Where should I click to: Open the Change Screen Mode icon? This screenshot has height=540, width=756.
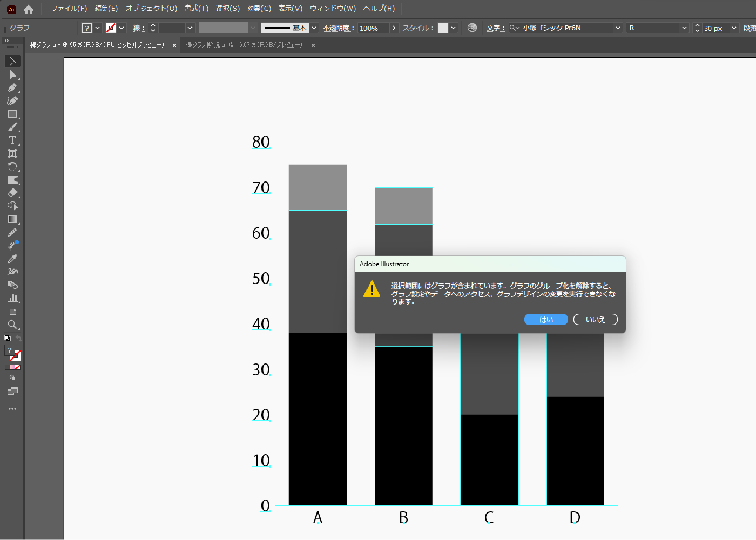12,391
